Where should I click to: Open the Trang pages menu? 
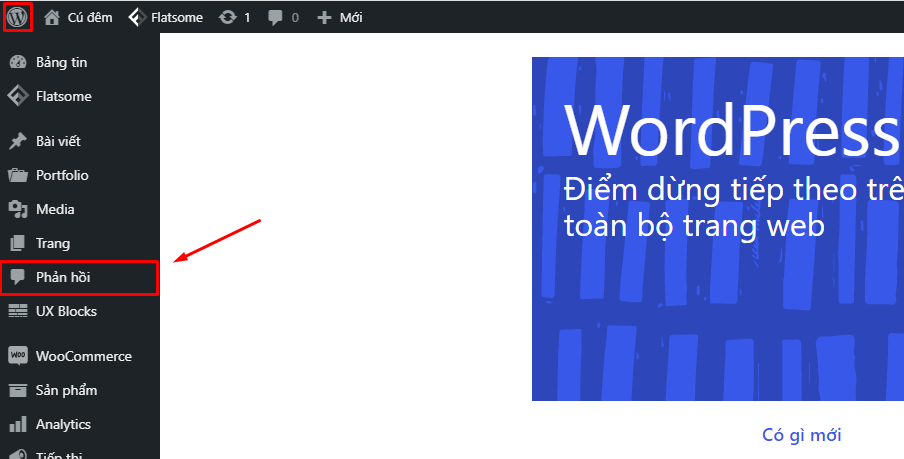52,243
